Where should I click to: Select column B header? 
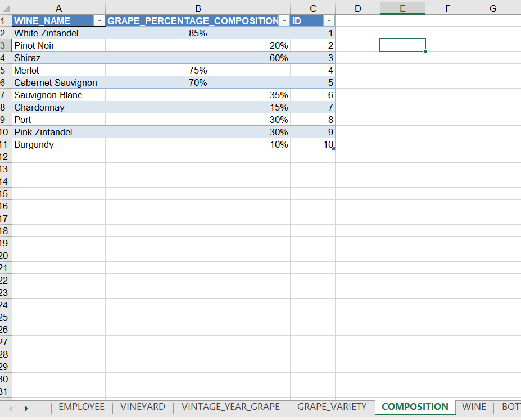(x=198, y=7)
